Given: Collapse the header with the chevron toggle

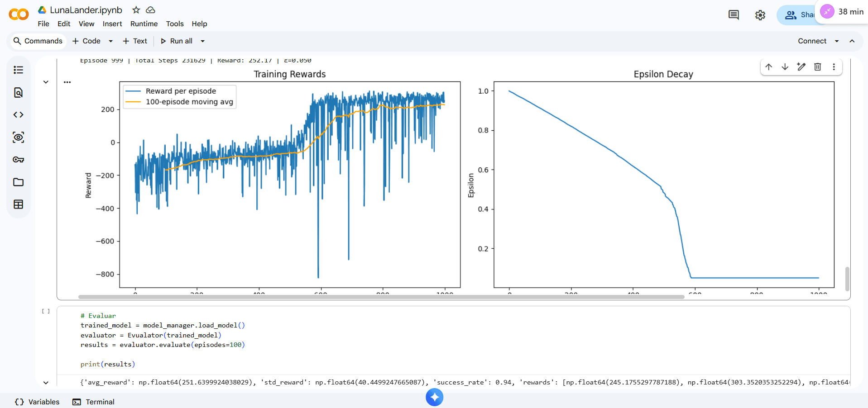Looking at the screenshot, I should pyautogui.click(x=852, y=41).
